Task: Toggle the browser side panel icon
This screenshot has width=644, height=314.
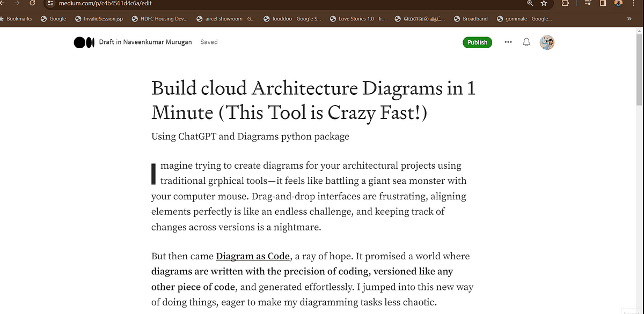Action: [603, 3]
